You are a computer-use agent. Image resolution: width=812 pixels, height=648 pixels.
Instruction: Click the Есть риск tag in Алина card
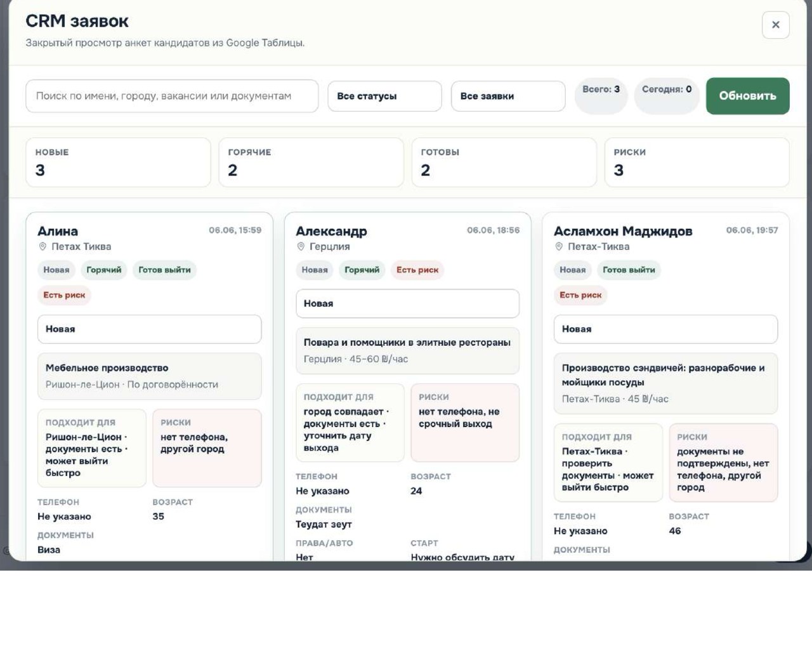(x=64, y=295)
